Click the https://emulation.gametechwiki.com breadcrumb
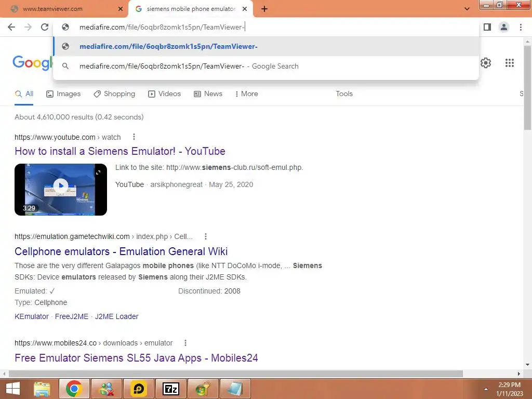This screenshot has width=532, height=399. click(103, 236)
